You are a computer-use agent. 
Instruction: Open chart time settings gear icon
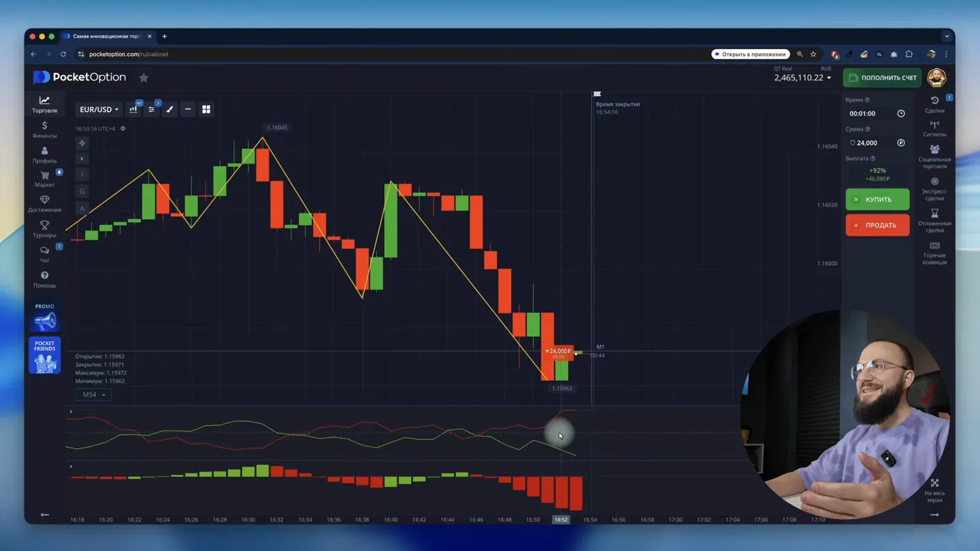[123, 129]
